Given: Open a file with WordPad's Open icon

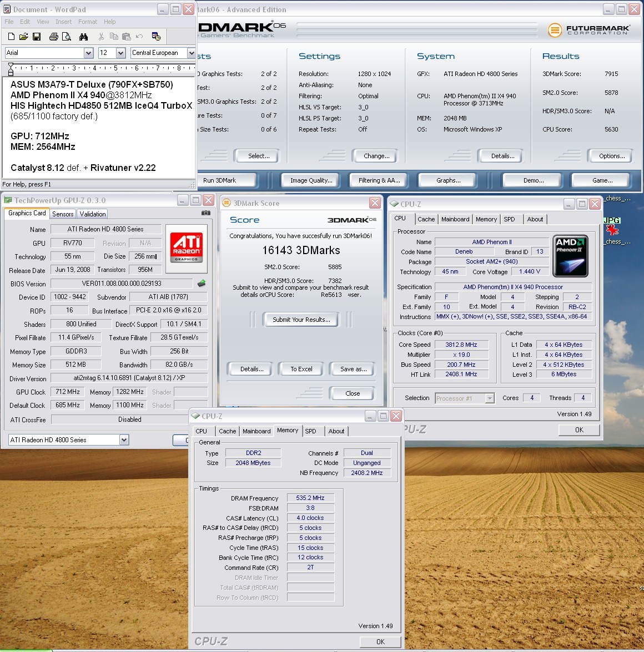Looking at the screenshot, I should (23, 37).
